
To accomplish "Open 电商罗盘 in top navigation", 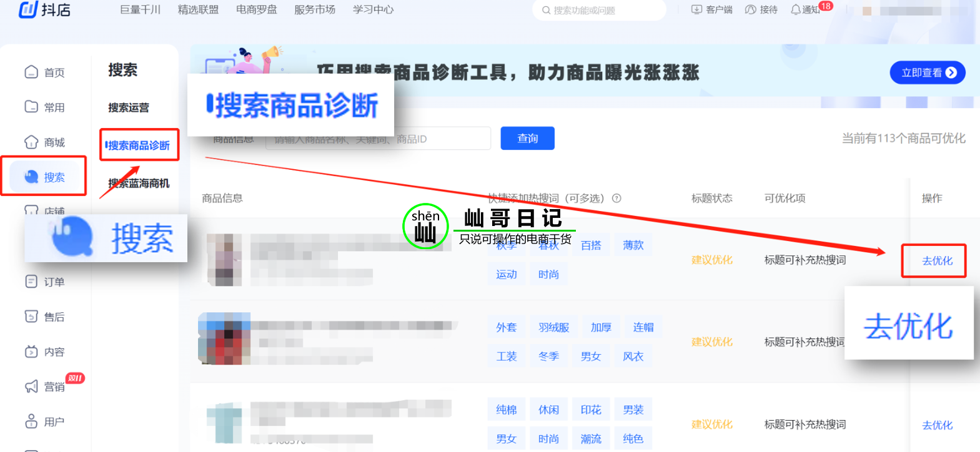I will [257, 9].
